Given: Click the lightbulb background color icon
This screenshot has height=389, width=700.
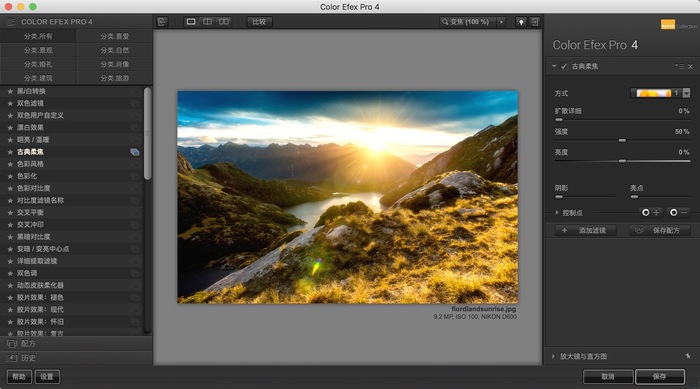Looking at the screenshot, I should pyautogui.click(x=521, y=21).
